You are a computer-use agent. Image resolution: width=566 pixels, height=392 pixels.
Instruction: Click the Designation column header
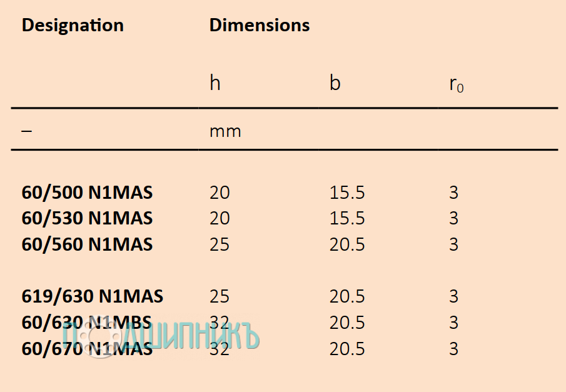point(73,26)
